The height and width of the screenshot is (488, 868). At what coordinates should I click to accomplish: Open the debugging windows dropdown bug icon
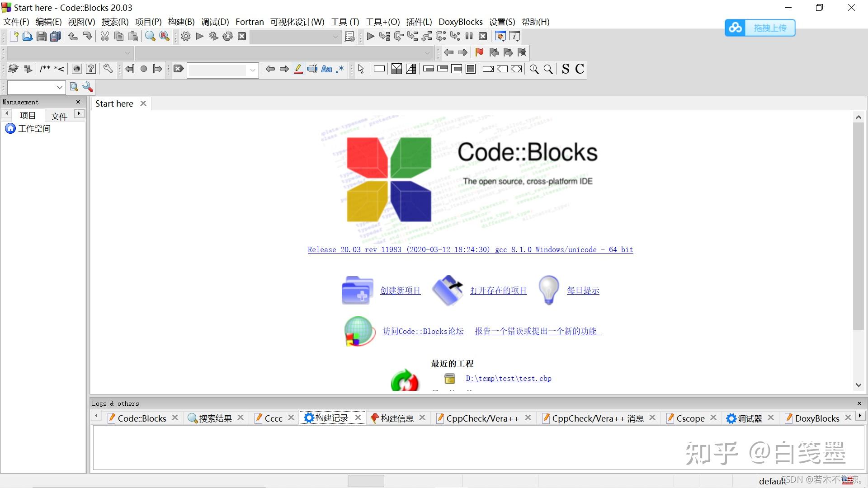(500, 36)
